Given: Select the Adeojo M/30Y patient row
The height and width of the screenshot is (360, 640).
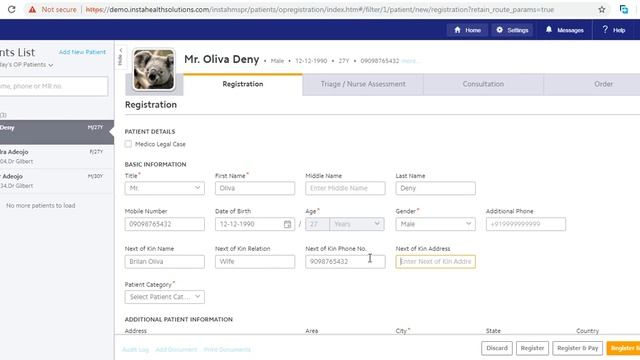Looking at the screenshot, I should click(57, 181).
